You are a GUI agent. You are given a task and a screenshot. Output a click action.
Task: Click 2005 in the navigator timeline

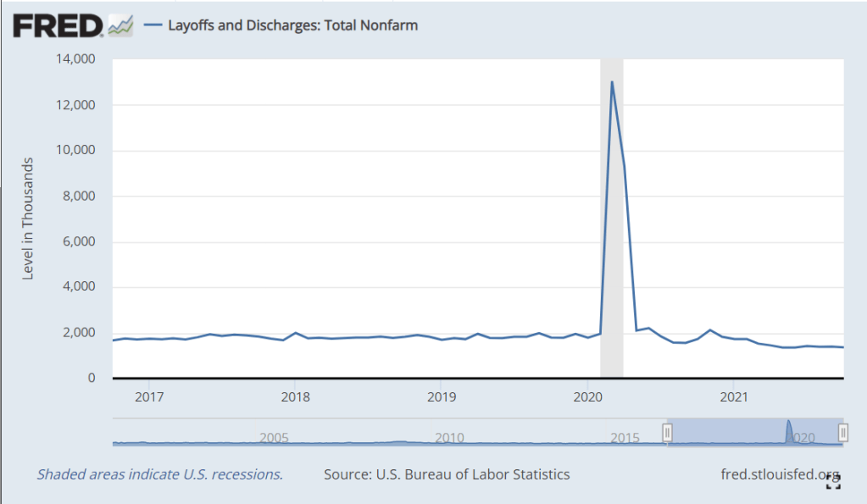[275, 438]
